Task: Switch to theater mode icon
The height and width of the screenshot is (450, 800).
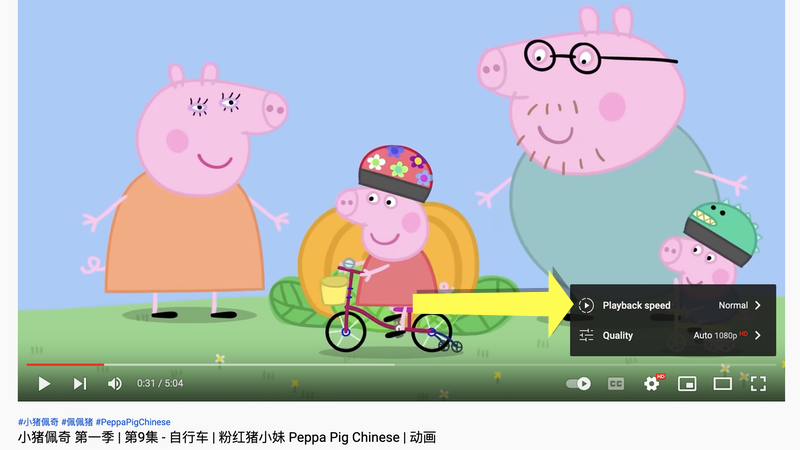Action: (722, 384)
